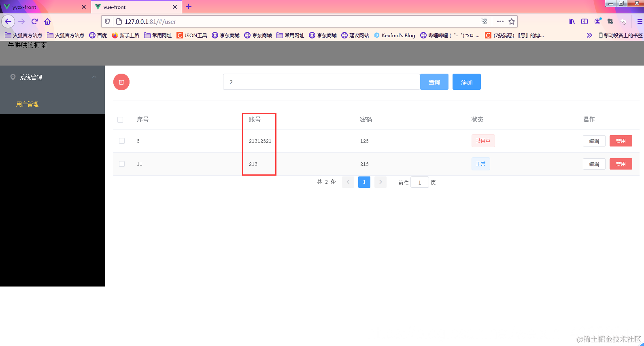Open 百度 bookmark

(x=98, y=35)
